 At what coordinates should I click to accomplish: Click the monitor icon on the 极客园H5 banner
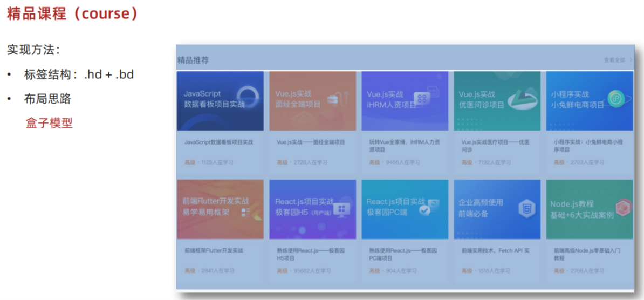coord(341,209)
